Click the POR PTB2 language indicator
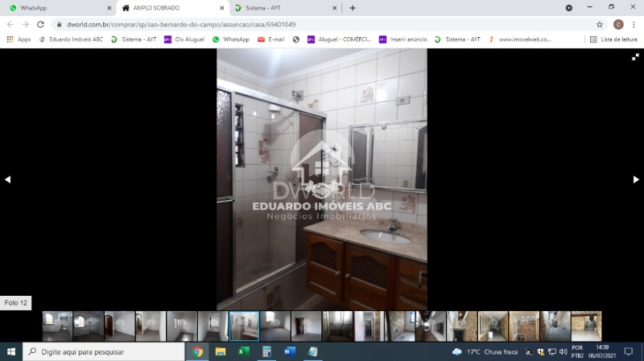The image size is (644, 361). pos(577,351)
